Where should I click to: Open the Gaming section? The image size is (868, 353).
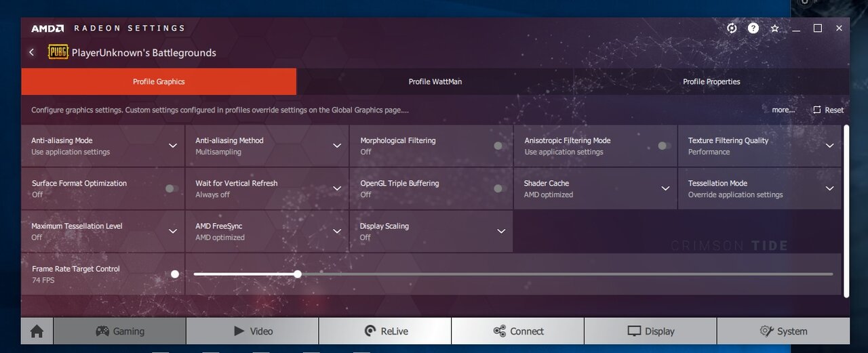click(119, 331)
